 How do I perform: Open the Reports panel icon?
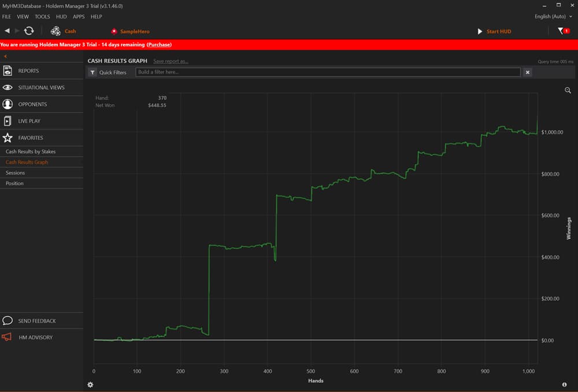click(7, 71)
